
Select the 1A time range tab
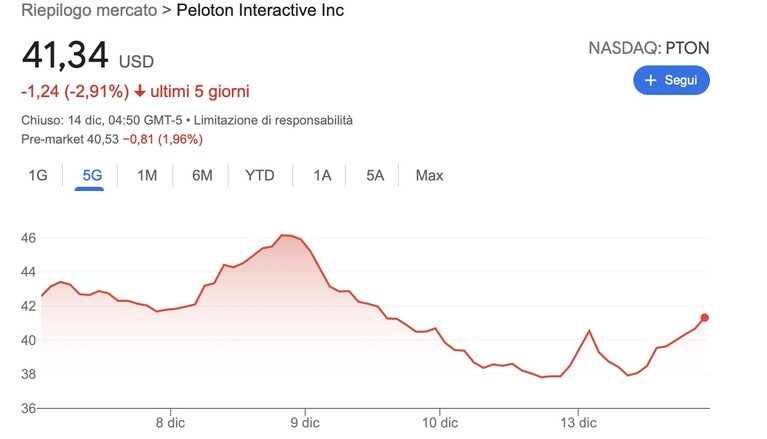(x=322, y=175)
